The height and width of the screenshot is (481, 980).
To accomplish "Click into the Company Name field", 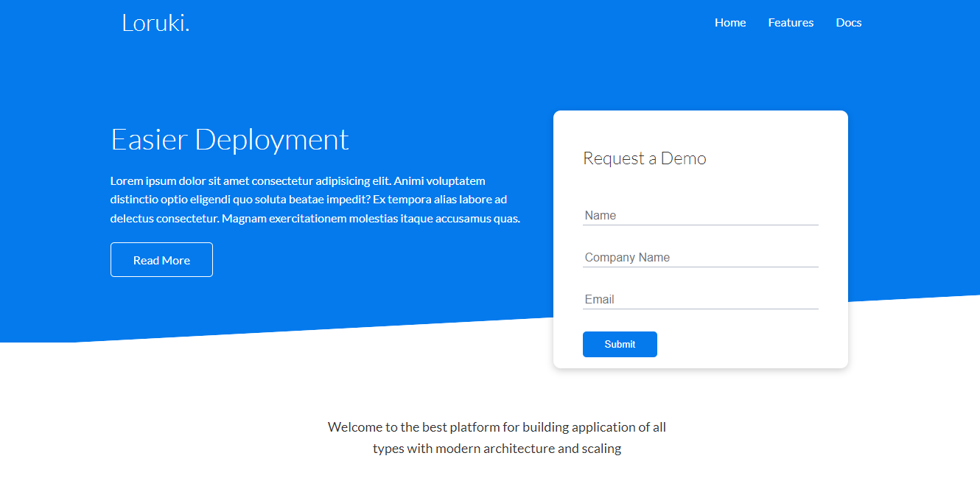I will [700, 257].
